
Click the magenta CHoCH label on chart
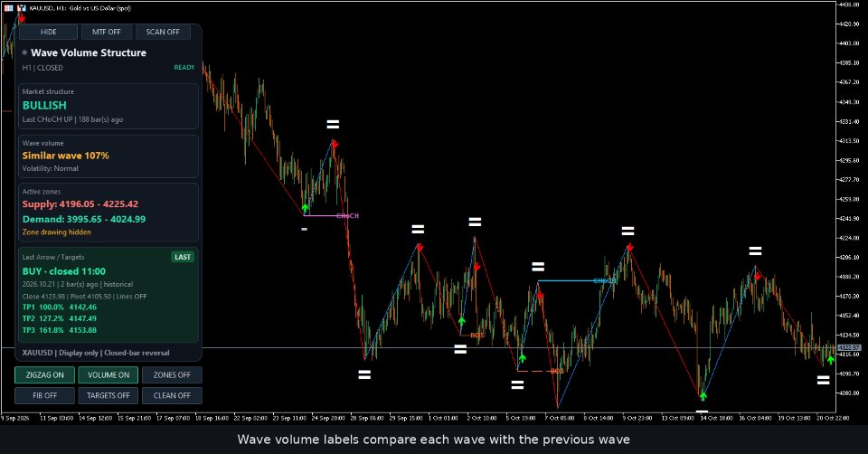347,216
